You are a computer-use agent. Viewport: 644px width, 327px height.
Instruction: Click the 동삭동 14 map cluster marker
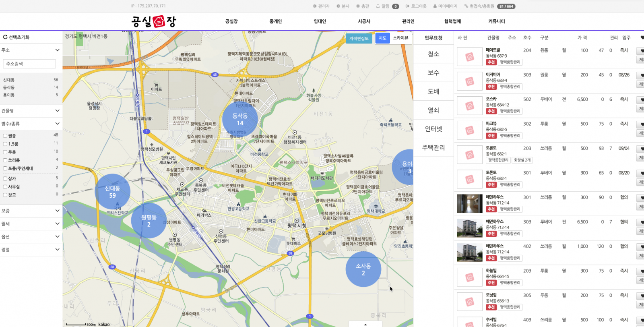pos(240,119)
